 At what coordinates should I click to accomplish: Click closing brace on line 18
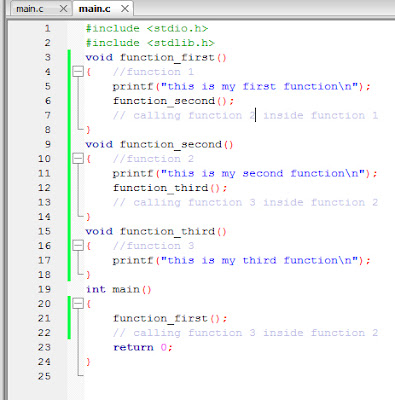point(88,275)
